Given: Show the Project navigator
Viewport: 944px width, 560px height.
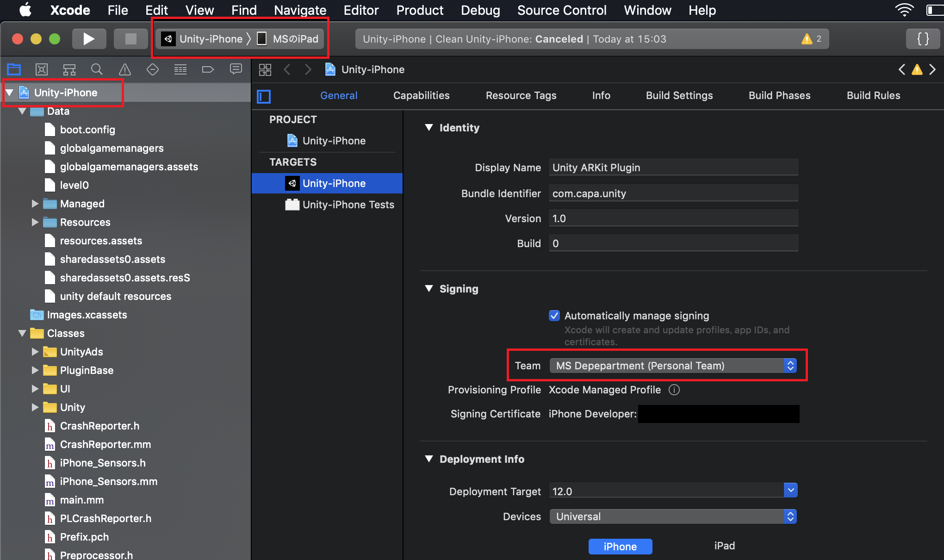Looking at the screenshot, I should [x=14, y=69].
